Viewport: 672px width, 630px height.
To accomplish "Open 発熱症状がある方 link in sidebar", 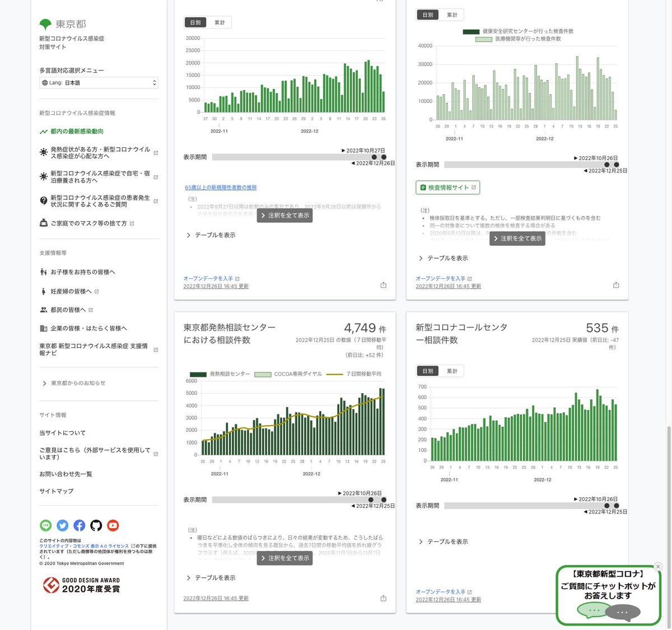I will 99,153.
